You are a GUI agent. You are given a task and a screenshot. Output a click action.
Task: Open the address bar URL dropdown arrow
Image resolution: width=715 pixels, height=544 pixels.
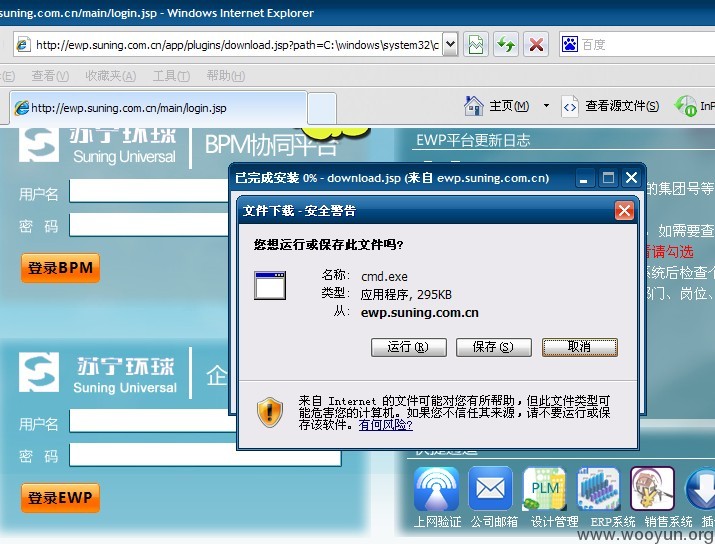450,44
